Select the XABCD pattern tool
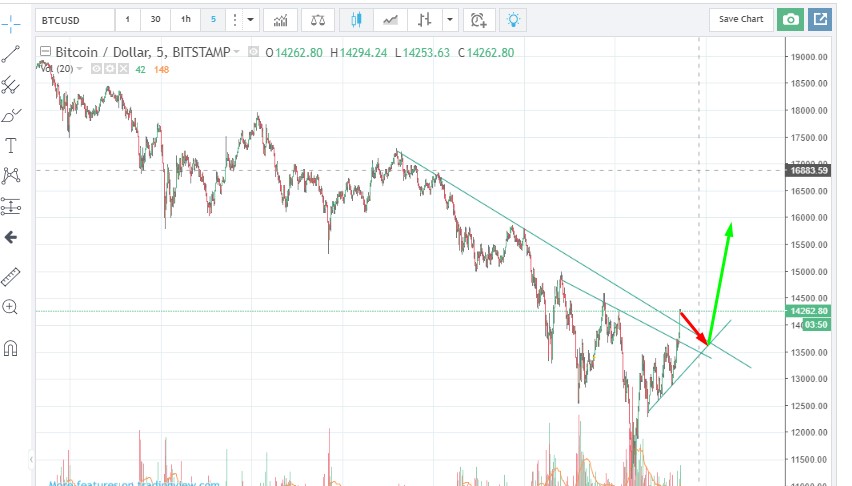 (10, 175)
